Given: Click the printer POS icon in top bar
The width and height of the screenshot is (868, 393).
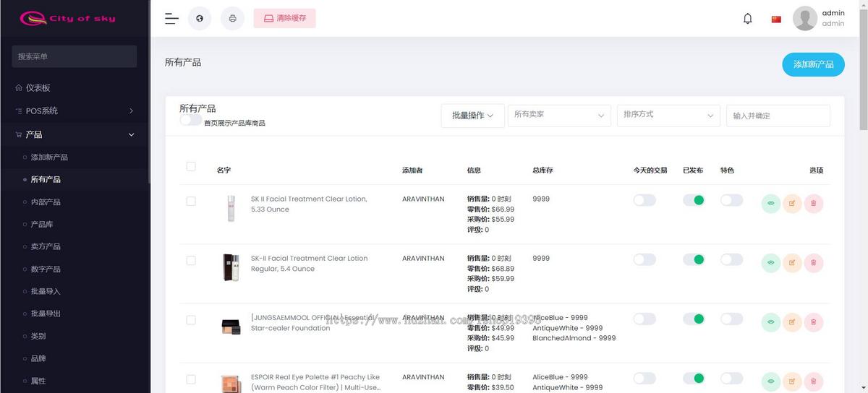Looking at the screenshot, I should click(x=232, y=19).
